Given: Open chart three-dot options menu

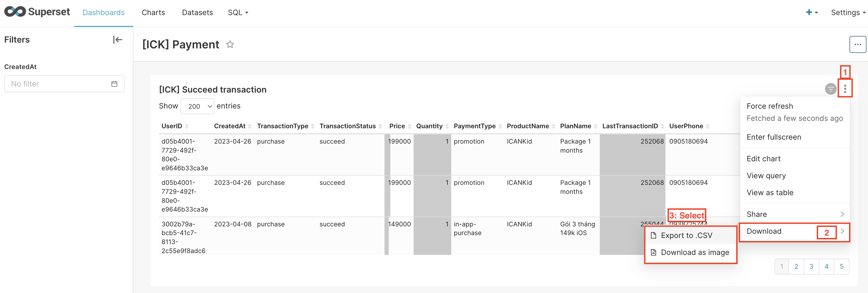Looking at the screenshot, I should point(845,89).
